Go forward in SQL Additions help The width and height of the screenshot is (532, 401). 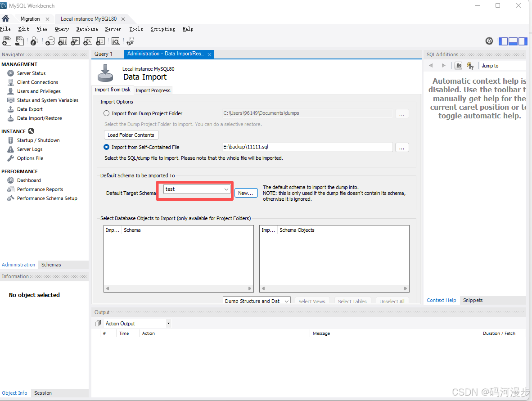[443, 65]
